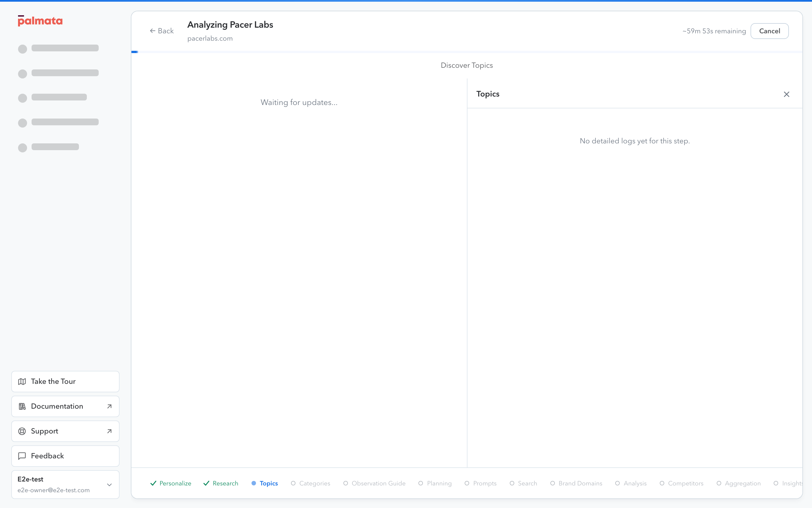Click the map icon on Take the Tour
Viewport: 812px width, 508px height.
tap(22, 381)
